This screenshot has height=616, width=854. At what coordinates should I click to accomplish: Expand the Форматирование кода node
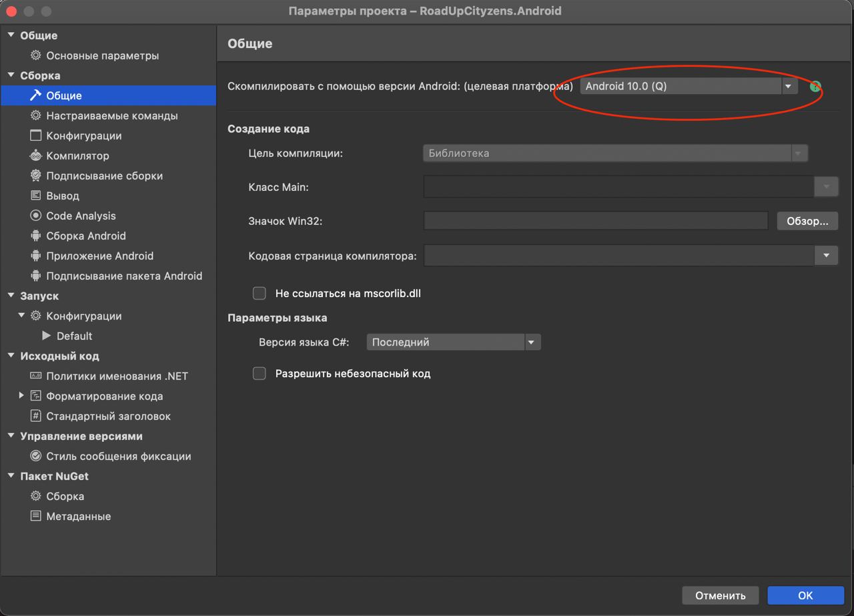click(21, 395)
